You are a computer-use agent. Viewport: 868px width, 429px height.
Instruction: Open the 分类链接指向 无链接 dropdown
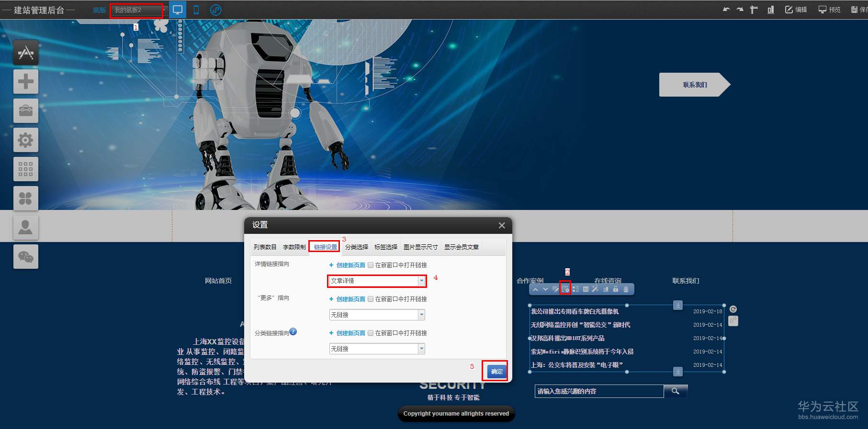[x=377, y=349]
